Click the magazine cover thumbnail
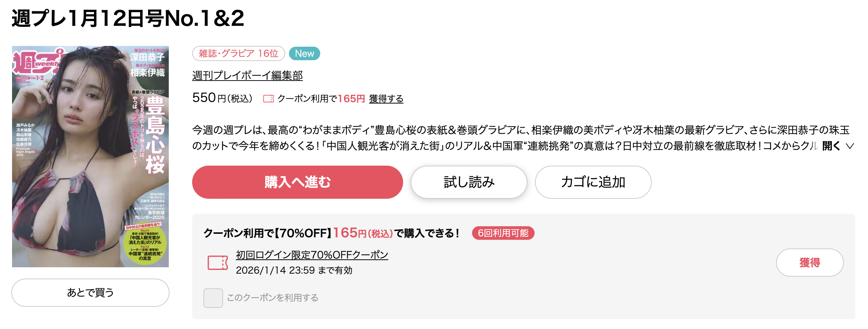The image size is (868, 329). (90, 157)
